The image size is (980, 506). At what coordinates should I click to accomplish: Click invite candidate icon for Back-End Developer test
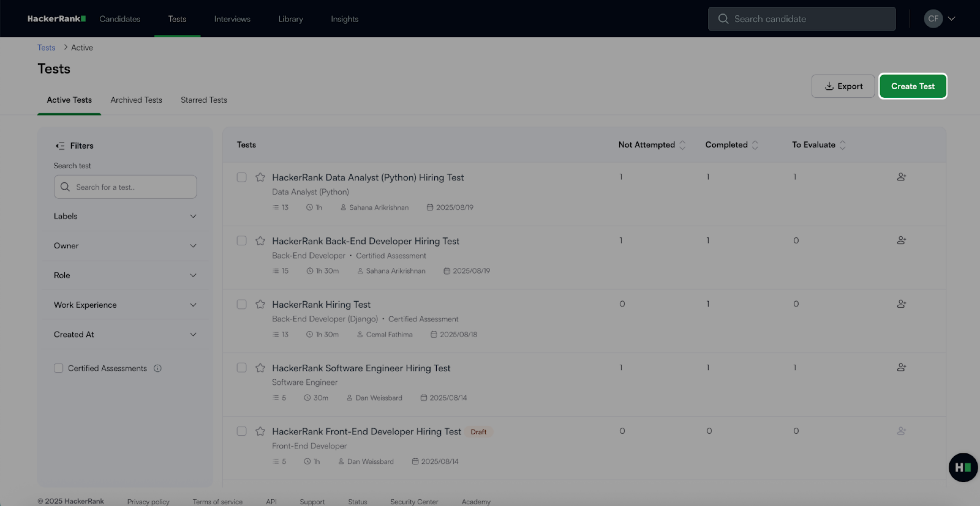(x=901, y=240)
